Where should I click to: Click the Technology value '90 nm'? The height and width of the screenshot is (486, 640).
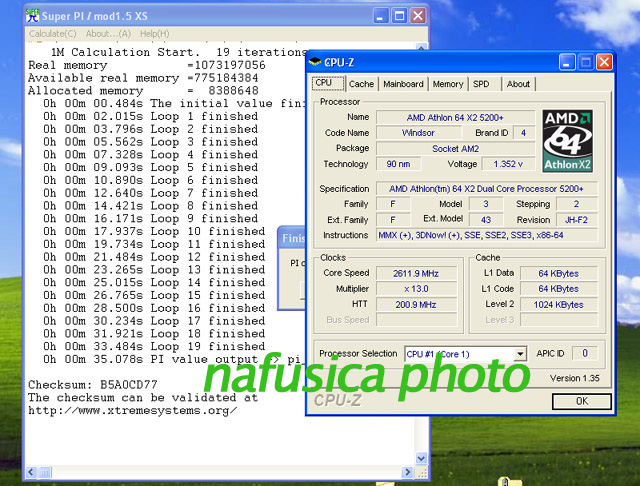398,164
